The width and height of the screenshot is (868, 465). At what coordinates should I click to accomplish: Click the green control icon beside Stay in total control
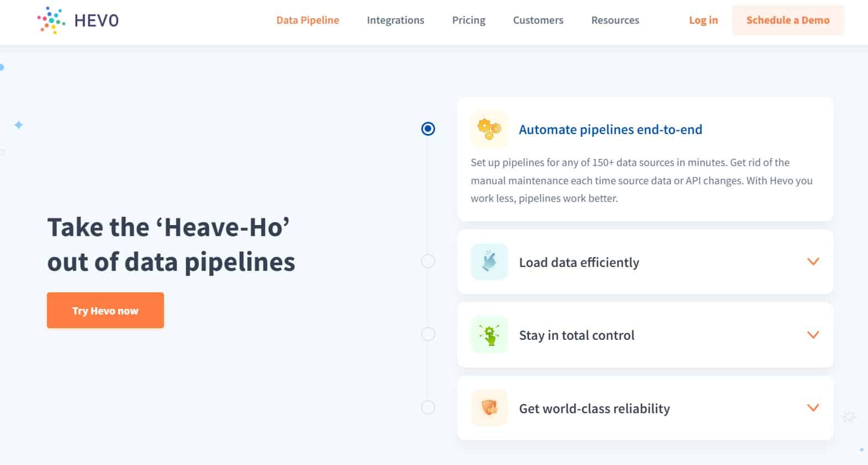(x=489, y=334)
